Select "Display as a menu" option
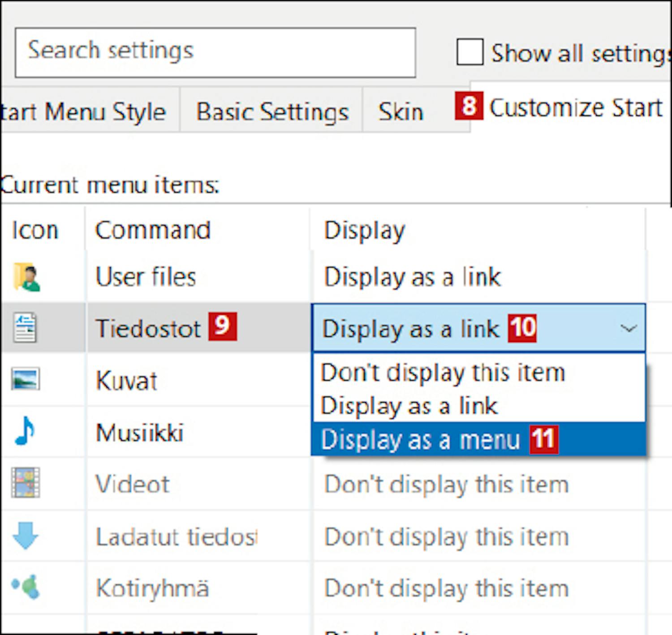672x635 pixels. pyautogui.click(x=420, y=440)
